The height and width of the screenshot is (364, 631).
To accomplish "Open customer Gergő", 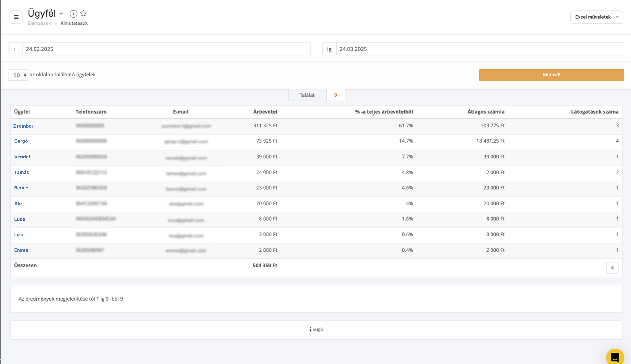I will 21,141.
